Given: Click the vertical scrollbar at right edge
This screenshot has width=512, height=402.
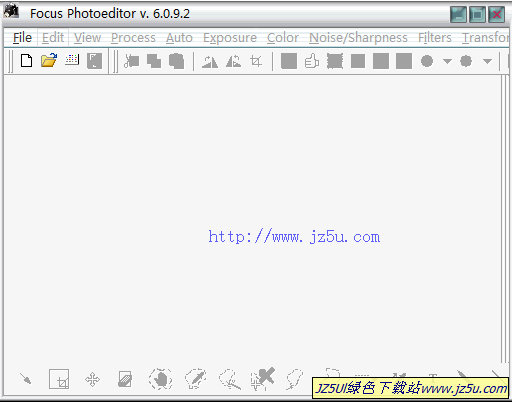Looking at the screenshot, I should pyautogui.click(x=505, y=219).
